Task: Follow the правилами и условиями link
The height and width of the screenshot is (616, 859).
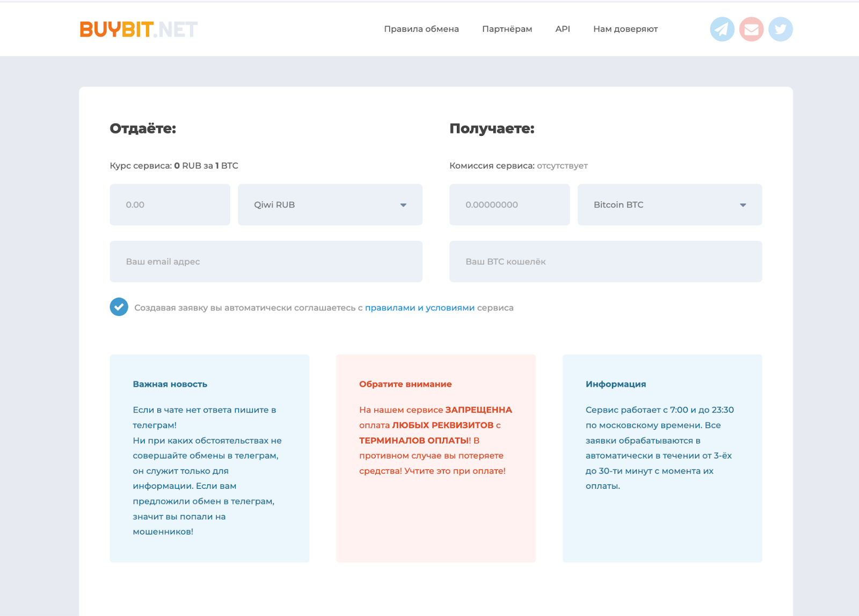Action: [x=419, y=308]
